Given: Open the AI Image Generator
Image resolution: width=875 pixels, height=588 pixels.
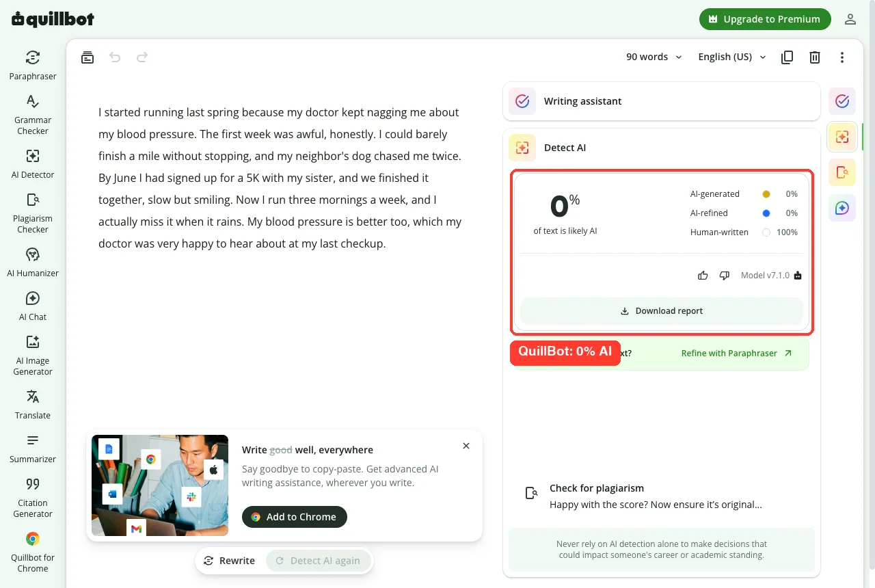Looking at the screenshot, I should [x=33, y=355].
